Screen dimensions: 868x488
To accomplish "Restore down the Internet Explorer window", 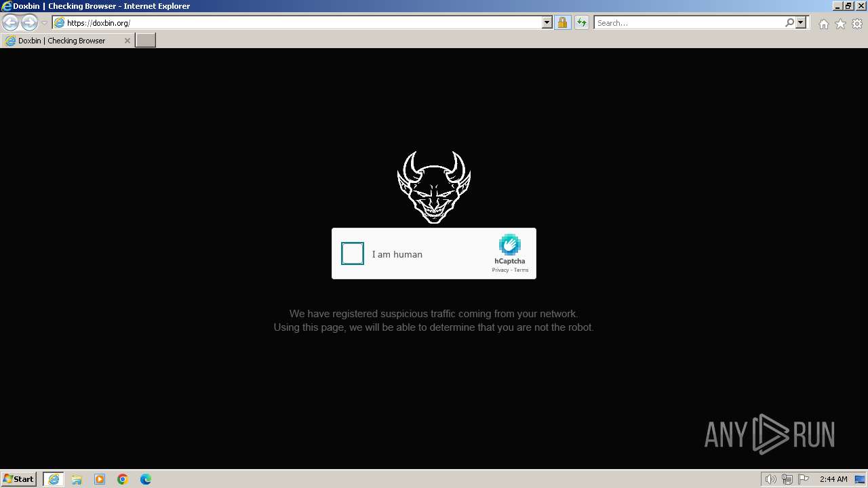I will click(x=848, y=6).
